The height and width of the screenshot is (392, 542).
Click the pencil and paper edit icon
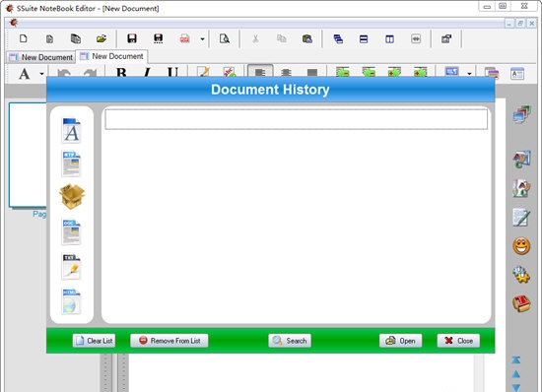[x=521, y=218]
